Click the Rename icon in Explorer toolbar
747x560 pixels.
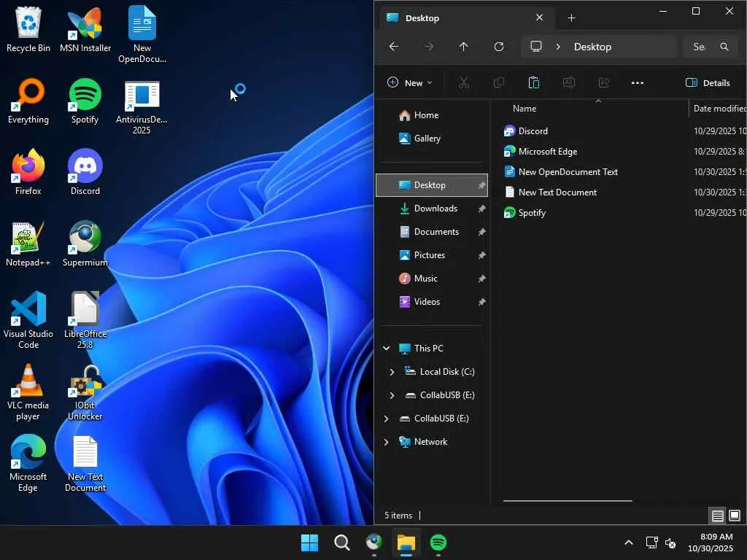coord(569,83)
